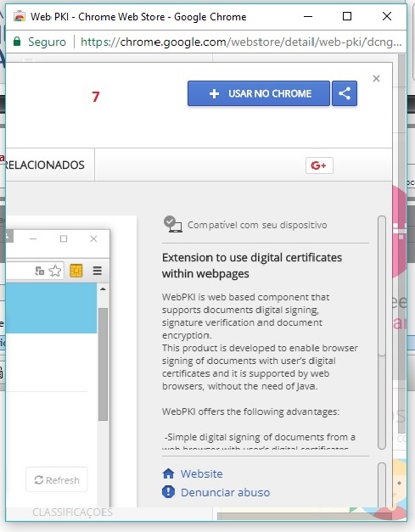This screenshot has height=532, width=415.
Task: Click the Chrome Web Store title icon
Action: click(x=20, y=16)
